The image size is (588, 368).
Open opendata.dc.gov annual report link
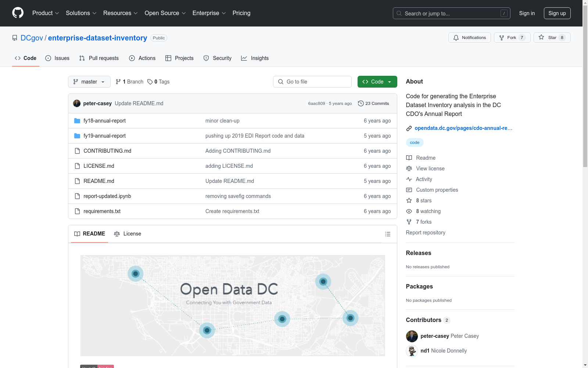pos(463,128)
